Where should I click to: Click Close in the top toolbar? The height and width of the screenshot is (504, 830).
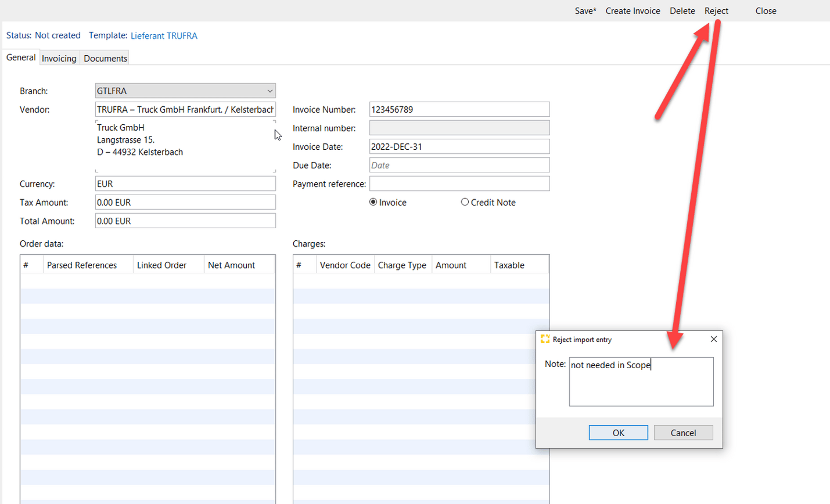point(766,11)
